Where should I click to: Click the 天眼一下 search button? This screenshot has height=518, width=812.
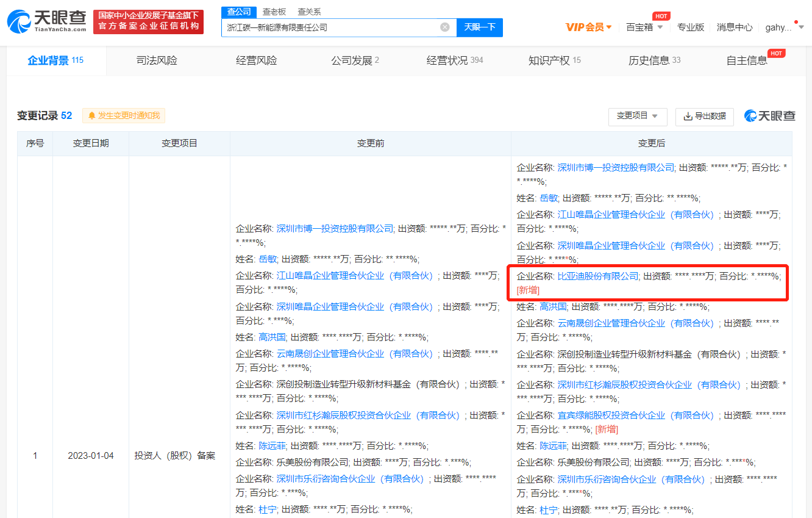(480, 27)
